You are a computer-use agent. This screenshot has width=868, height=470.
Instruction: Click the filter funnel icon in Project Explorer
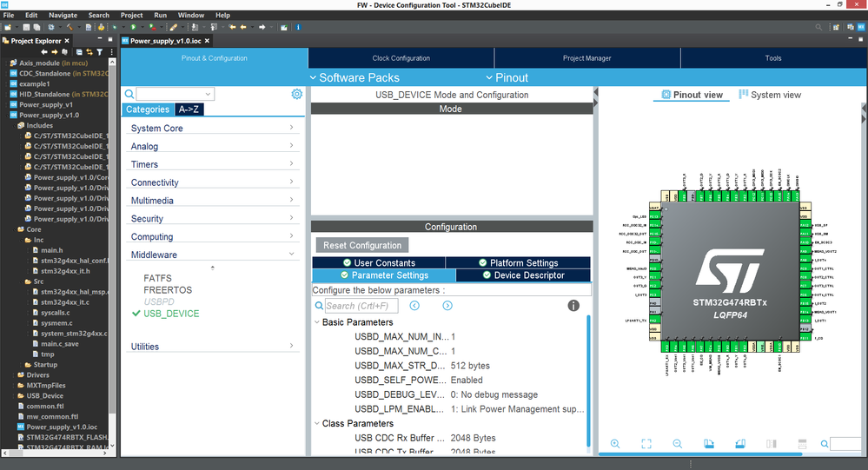100,52
